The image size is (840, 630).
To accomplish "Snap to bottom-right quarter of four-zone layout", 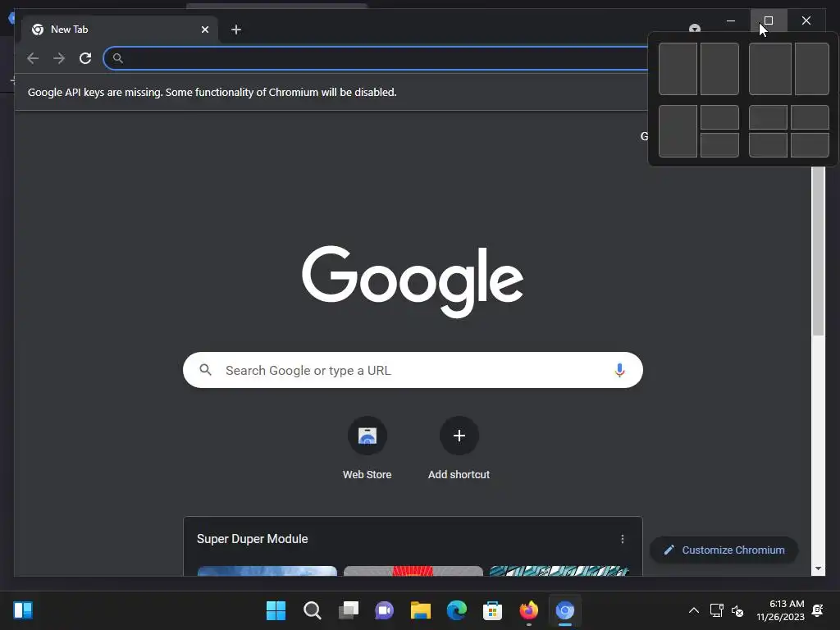I will pyautogui.click(x=810, y=145).
